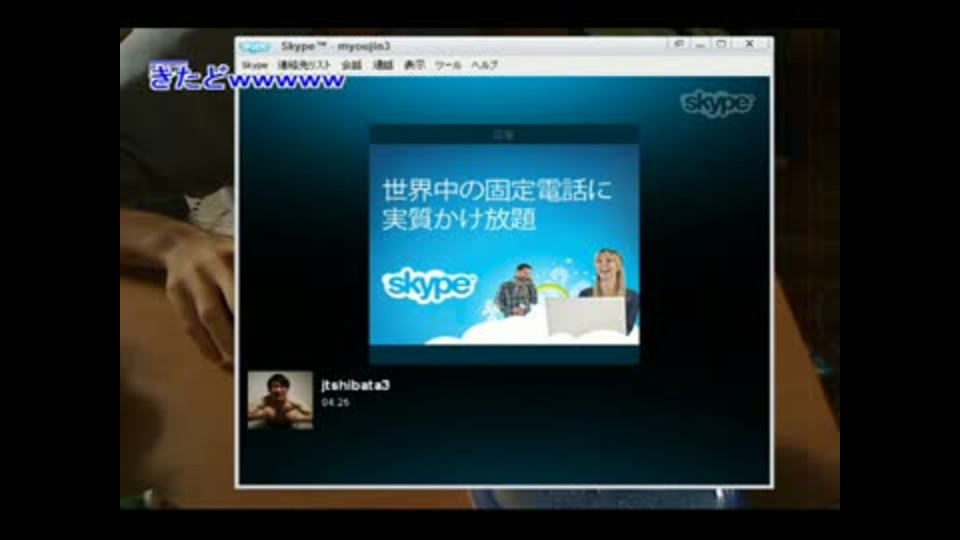Screen dimensions: 960x540
Task: Click the Skype cloud logo in title bar
Action: [x=255, y=47]
